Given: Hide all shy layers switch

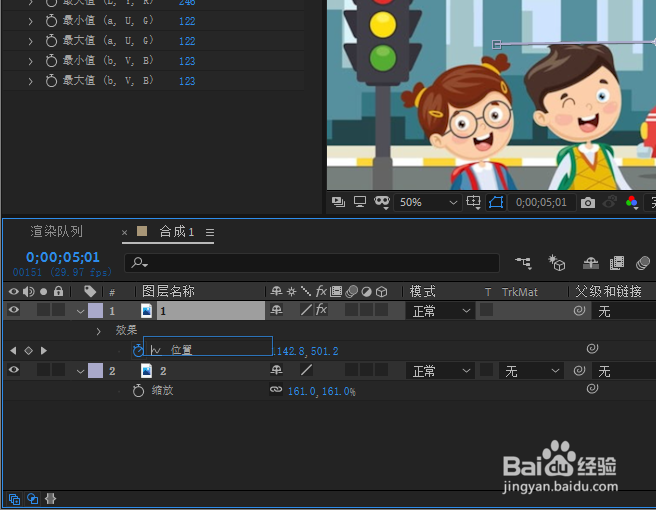Looking at the screenshot, I should tap(591, 263).
